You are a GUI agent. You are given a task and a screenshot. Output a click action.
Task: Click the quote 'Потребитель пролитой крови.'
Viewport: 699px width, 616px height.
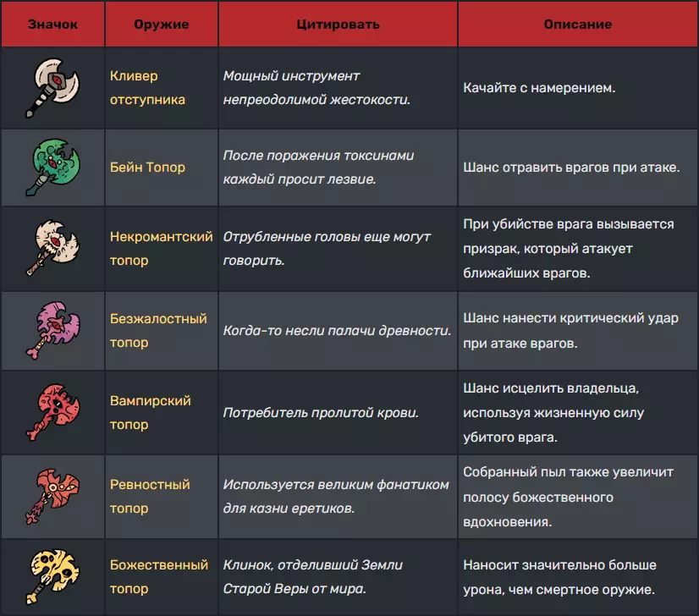coord(322,413)
